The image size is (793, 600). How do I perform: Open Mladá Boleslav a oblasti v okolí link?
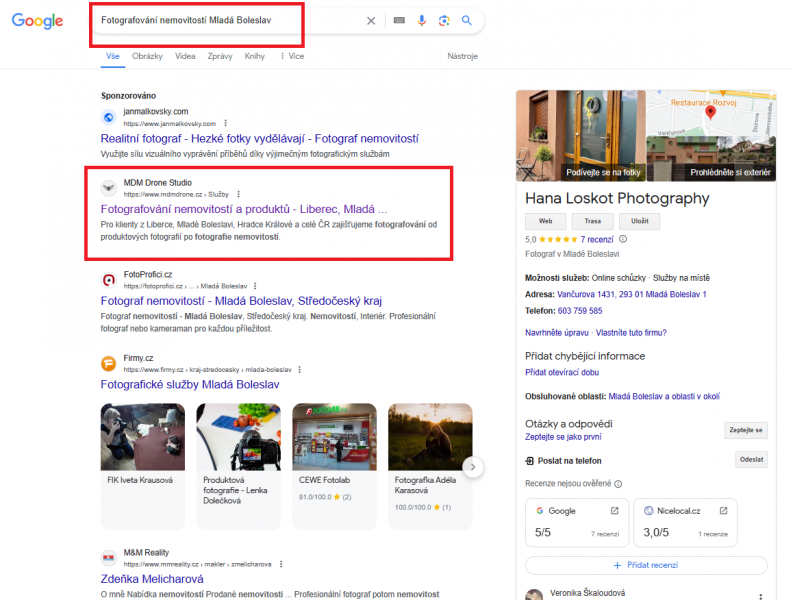click(664, 396)
